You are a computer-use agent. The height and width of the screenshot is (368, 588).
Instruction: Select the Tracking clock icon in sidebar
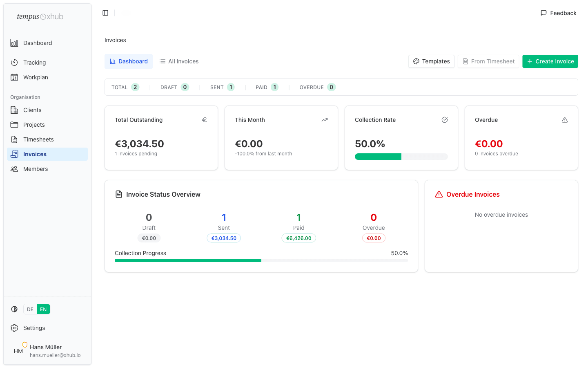point(14,62)
